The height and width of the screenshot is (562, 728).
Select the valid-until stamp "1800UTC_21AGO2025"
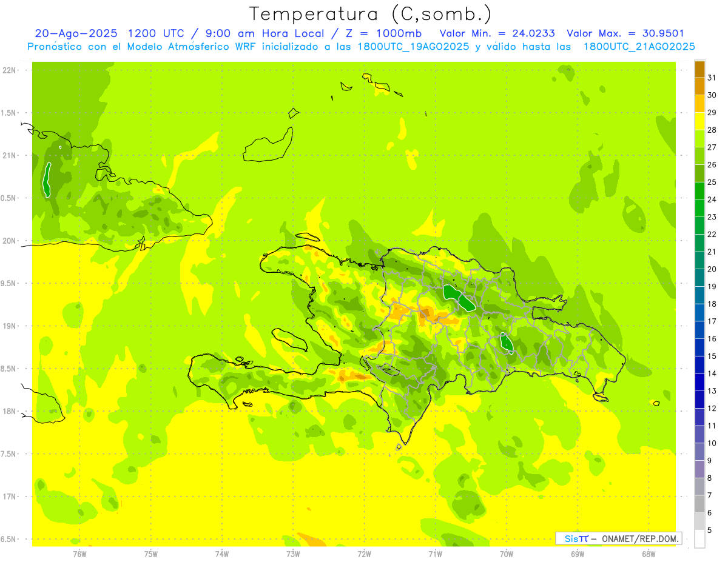pos(639,47)
